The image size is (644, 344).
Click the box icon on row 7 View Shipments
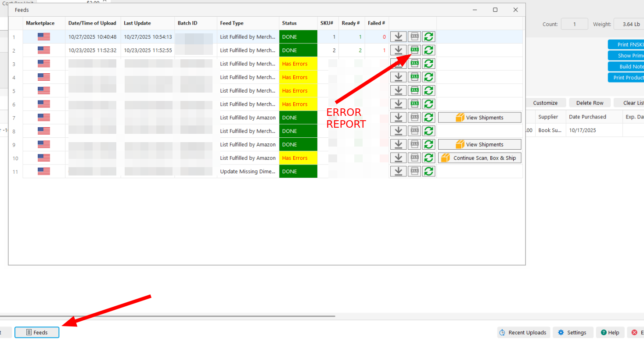tap(460, 117)
